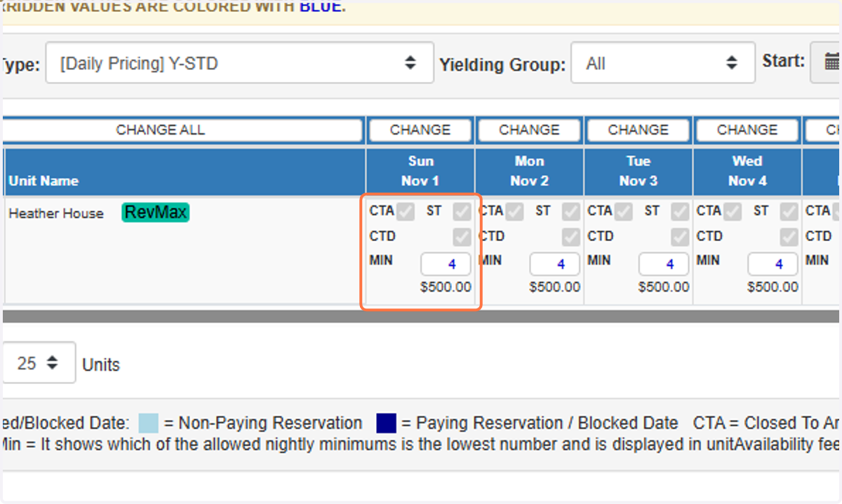
Task: Click the Sun Nov 1 column header
Action: [x=420, y=171]
